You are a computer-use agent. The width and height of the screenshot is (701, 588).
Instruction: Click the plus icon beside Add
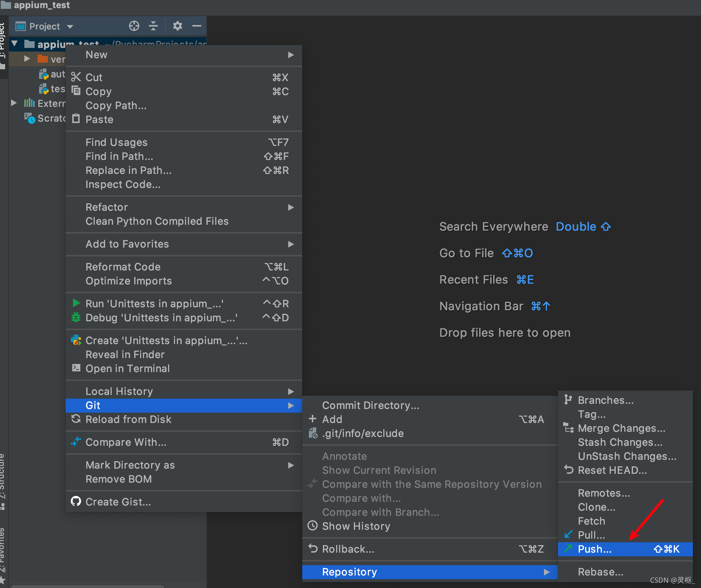pyautogui.click(x=313, y=419)
